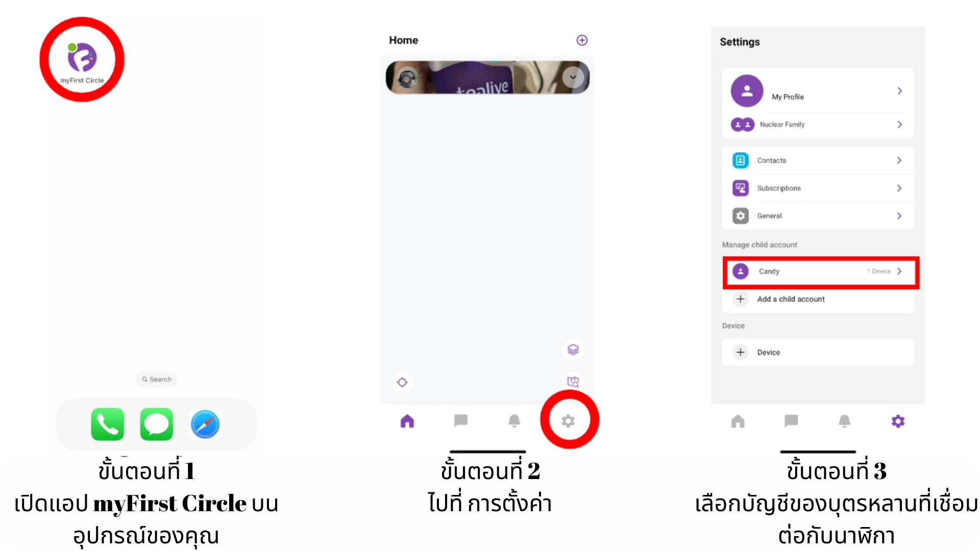Open the My Profile chevron
980x551 pixels.
coord(900,91)
